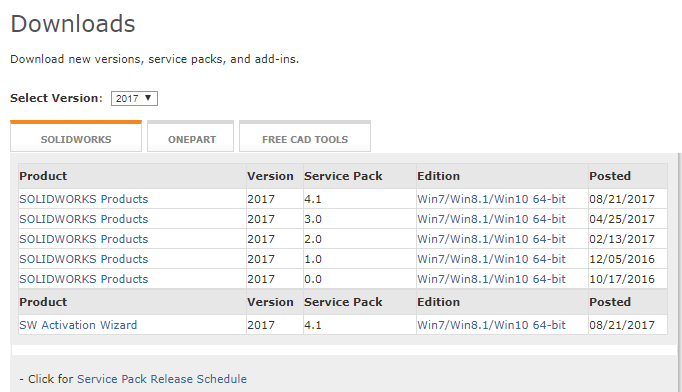This screenshot has width=682, height=392.
Task: Open SOLIDWORKS Products link for service pack 4.1
Action: click(84, 199)
